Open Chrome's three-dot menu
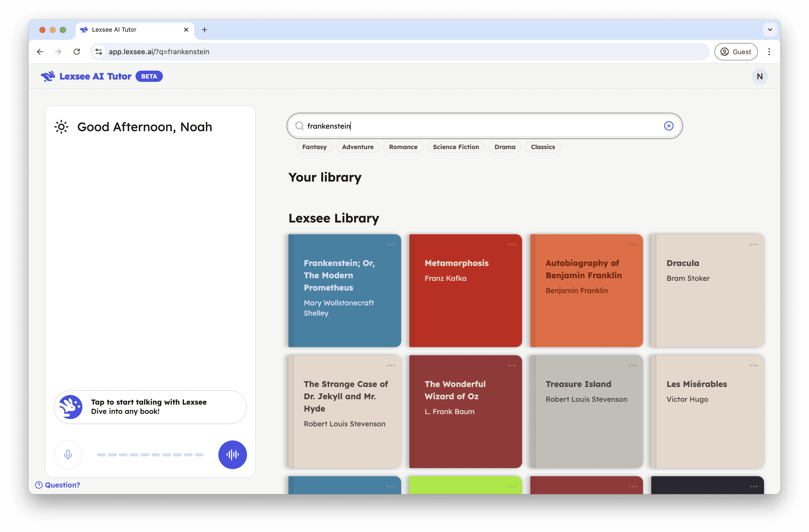This screenshot has height=532, width=809. 769,52
